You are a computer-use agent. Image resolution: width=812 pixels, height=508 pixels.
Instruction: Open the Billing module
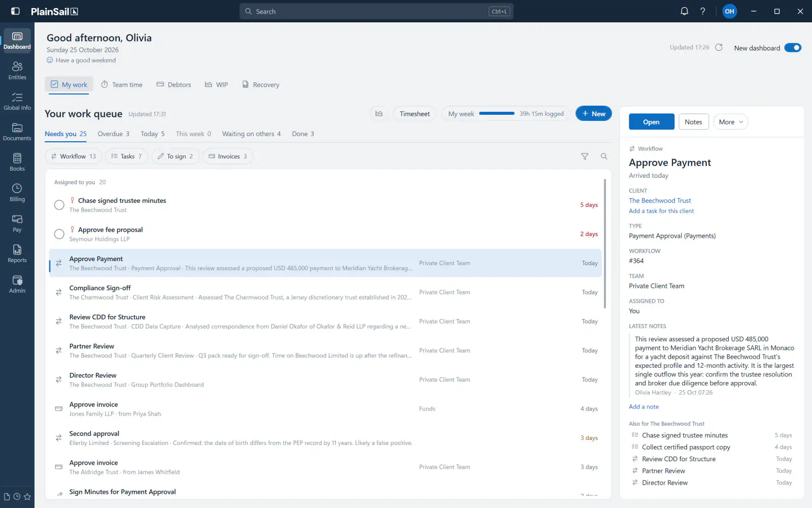click(17, 193)
